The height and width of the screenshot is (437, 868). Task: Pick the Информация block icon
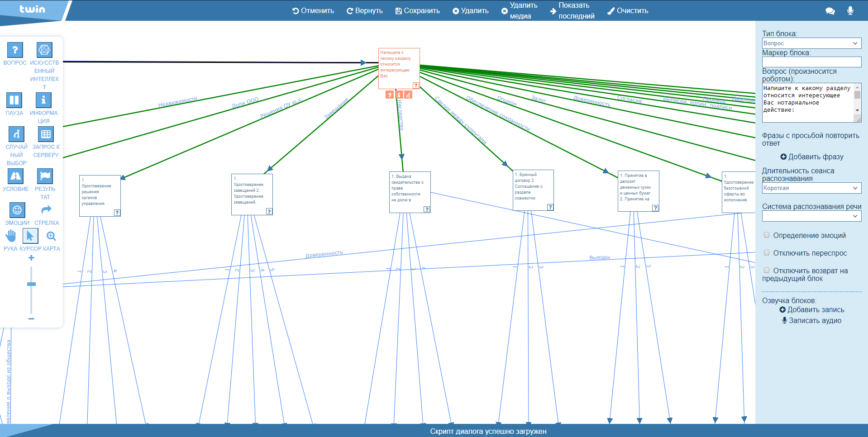pyautogui.click(x=43, y=100)
